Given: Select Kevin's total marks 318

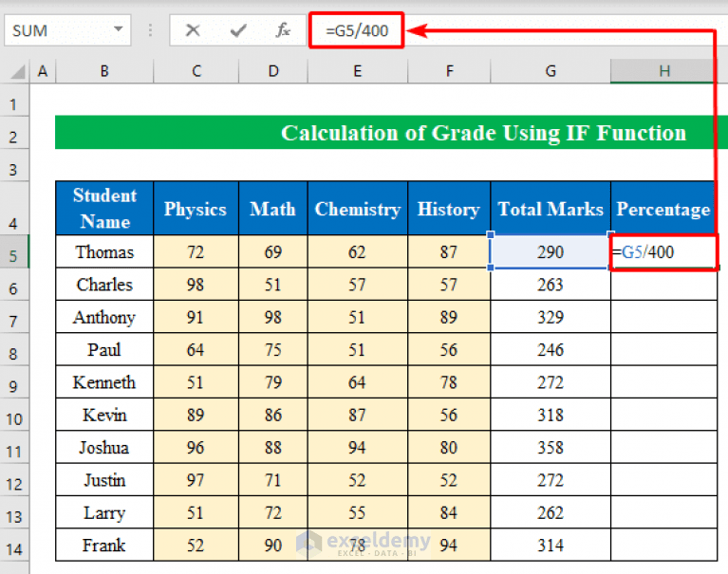Looking at the screenshot, I should pos(551,415).
